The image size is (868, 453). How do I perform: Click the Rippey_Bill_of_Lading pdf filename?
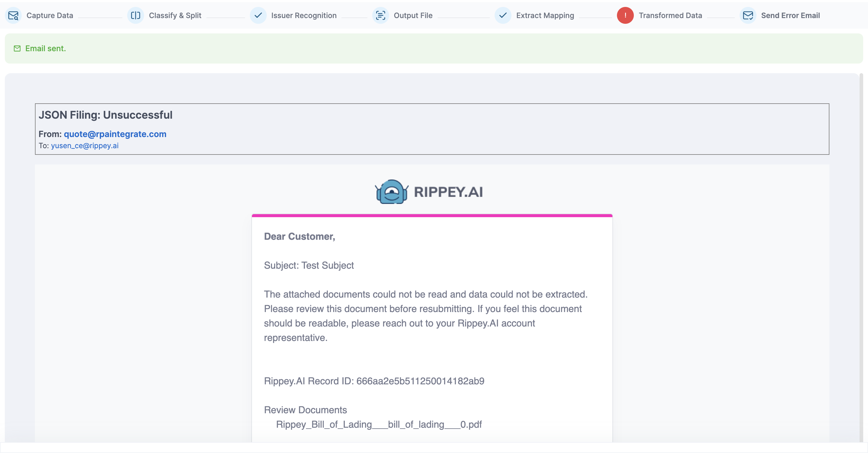379,424
